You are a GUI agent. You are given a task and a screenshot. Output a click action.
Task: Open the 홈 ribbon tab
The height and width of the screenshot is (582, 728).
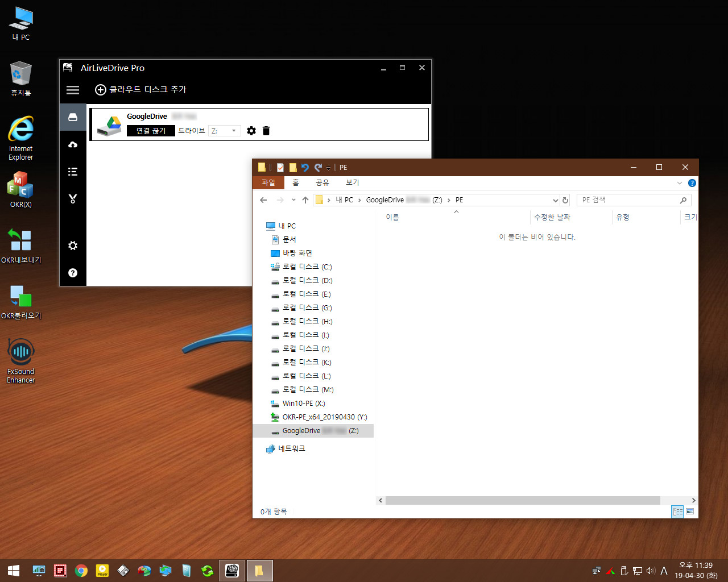[x=296, y=182]
